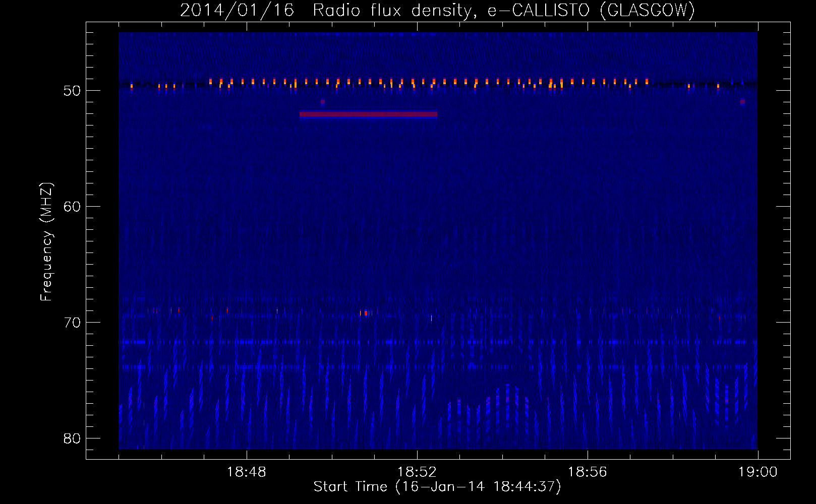Screen dimensions: 816x504
Task: Click the bright red spot near 70 MHz at 18:51
Action: point(366,313)
